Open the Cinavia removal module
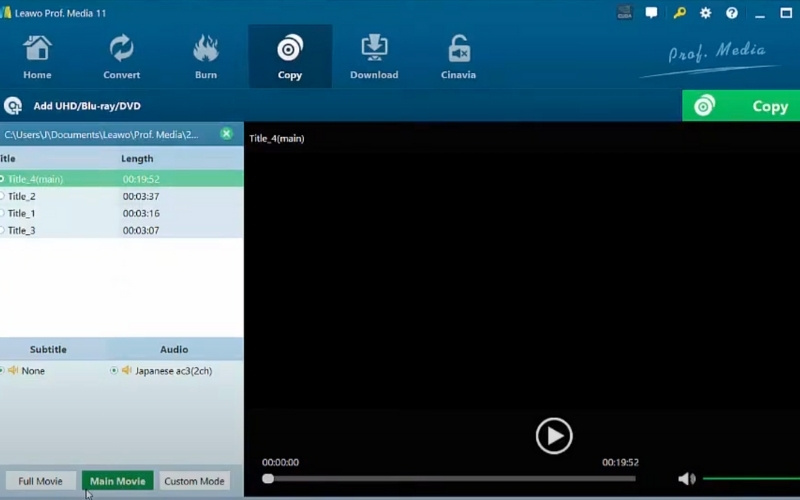 click(x=458, y=57)
